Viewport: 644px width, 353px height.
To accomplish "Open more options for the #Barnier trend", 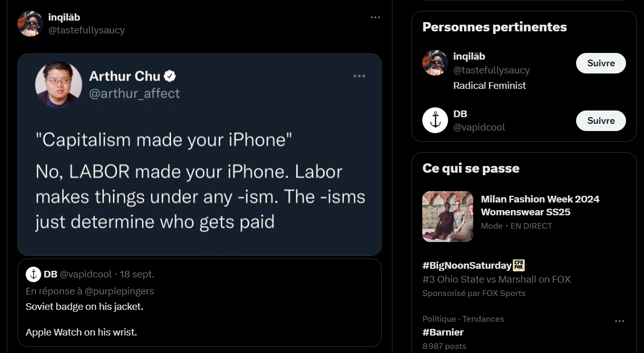I will 620,321.
